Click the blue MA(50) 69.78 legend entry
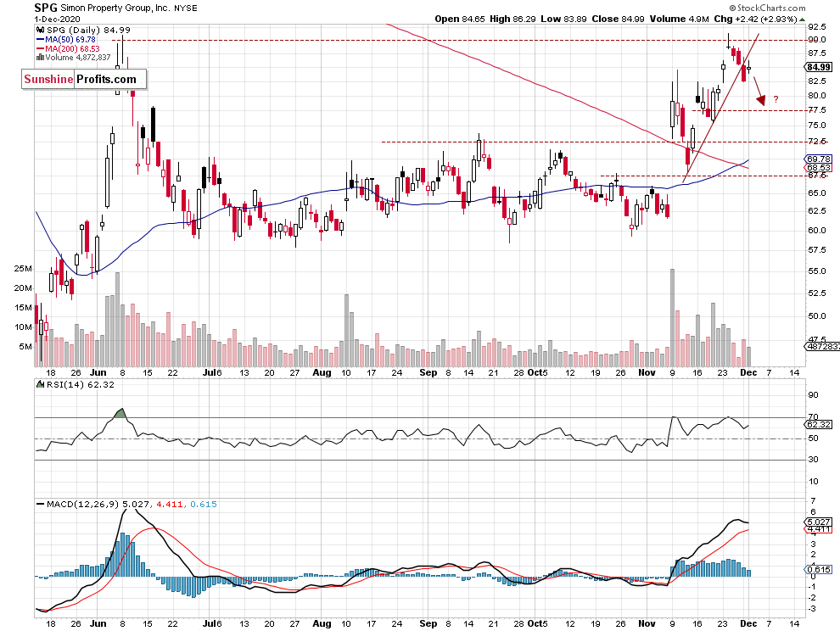Screen dimensions: 840x631 point(66,40)
